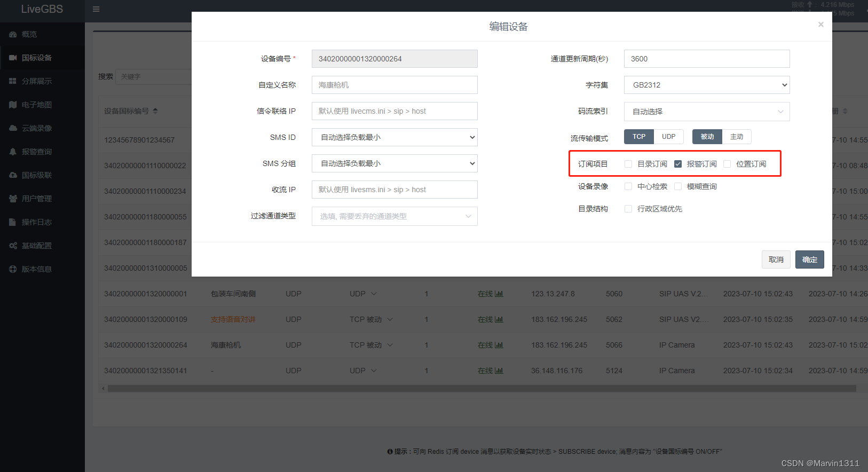868x472 pixels.
Task: Open the SMS ID dropdown
Action: point(394,137)
